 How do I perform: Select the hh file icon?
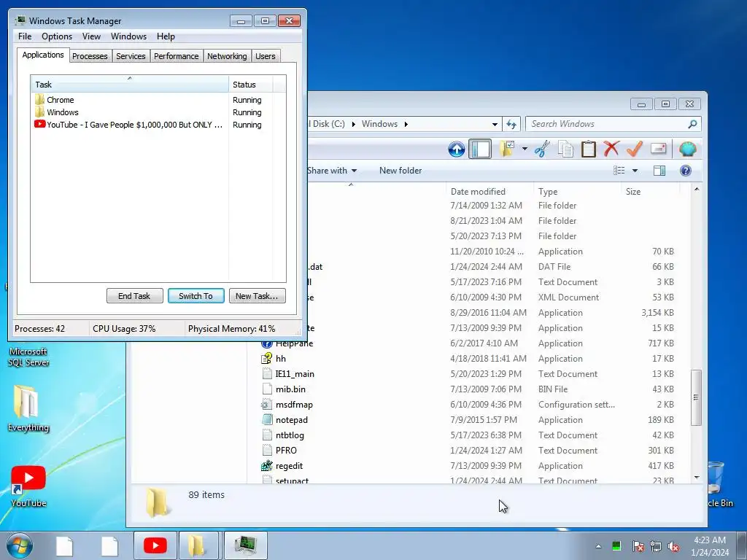267,359
